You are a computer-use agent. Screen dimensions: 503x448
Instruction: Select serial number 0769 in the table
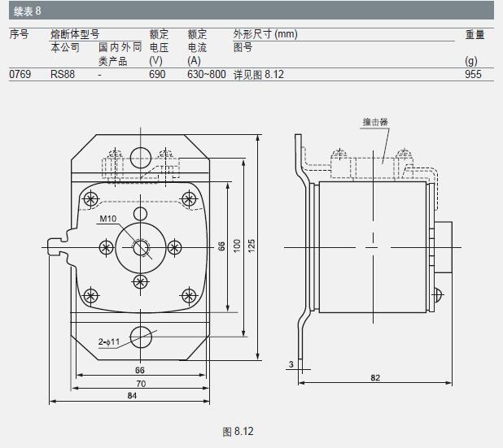coord(20,74)
